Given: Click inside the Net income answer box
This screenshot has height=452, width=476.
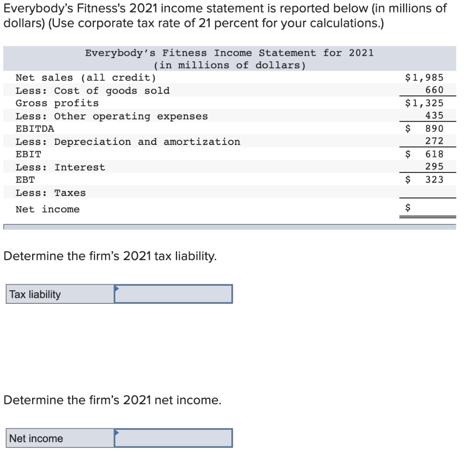Looking at the screenshot, I should [173, 438].
